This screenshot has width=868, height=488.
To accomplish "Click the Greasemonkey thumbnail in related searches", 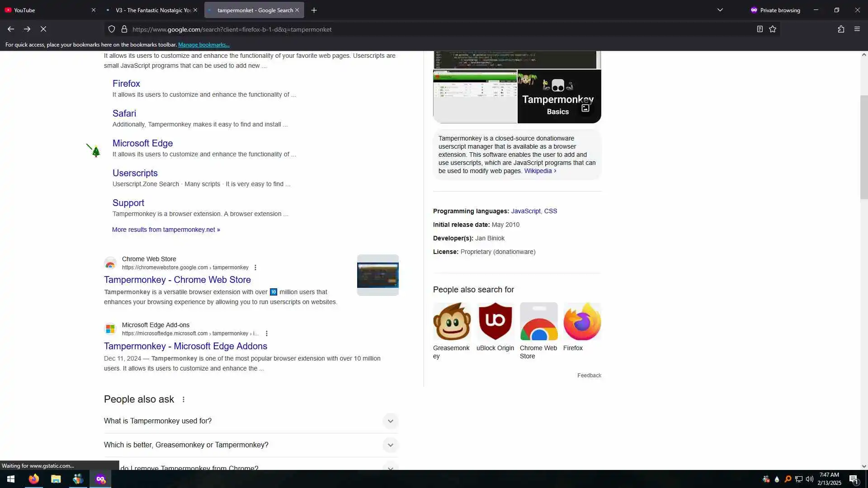I will pos(452,321).
